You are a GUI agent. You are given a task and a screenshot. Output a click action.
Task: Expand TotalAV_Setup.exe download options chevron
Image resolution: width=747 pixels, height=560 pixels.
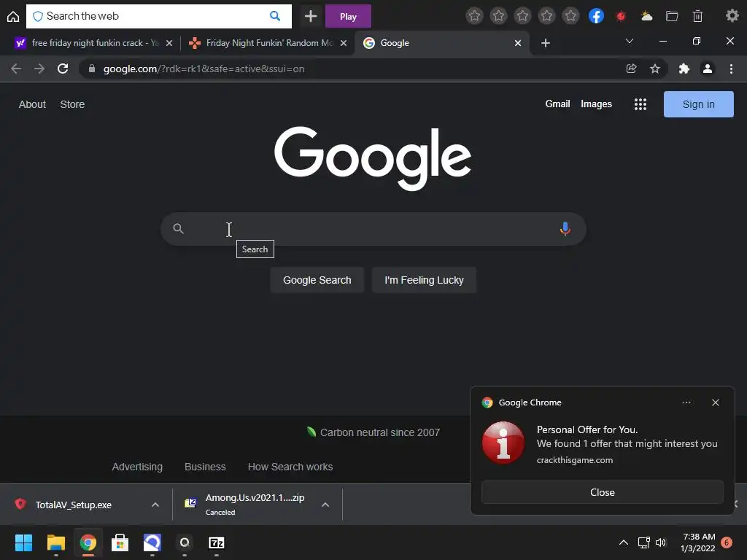(x=155, y=505)
